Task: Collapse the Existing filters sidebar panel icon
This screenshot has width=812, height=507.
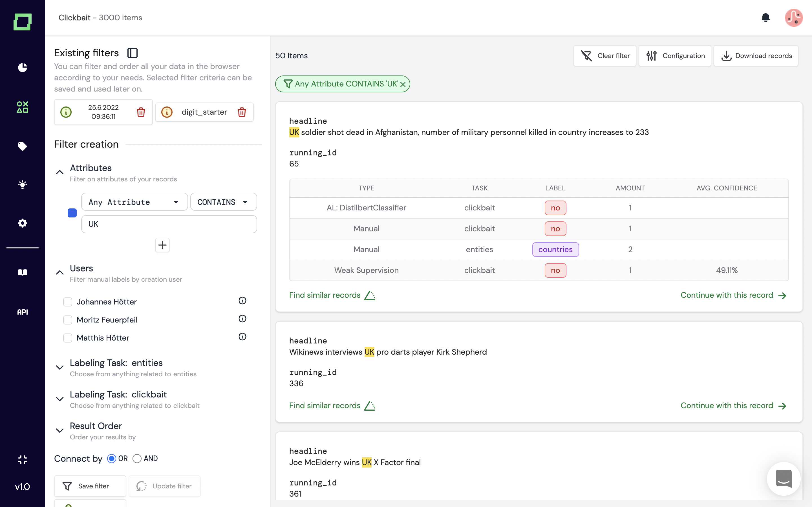Action: pyautogui.click(x=133, y=53)
